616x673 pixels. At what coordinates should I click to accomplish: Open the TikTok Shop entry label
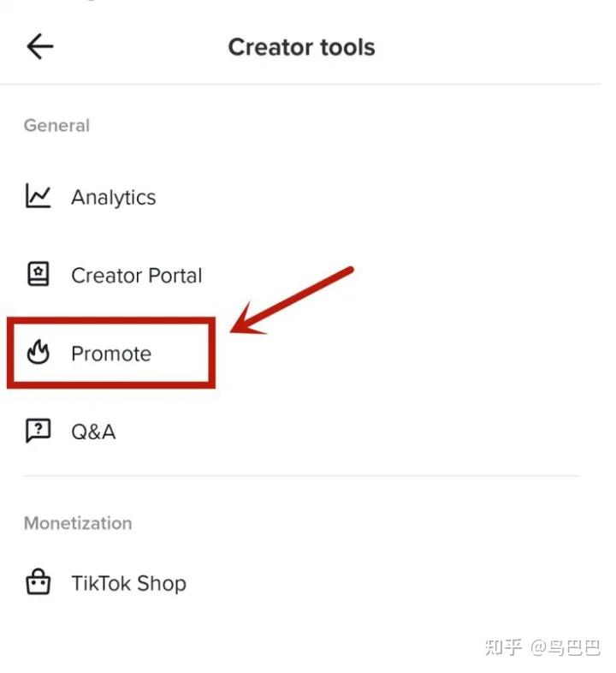coord(128,584)
